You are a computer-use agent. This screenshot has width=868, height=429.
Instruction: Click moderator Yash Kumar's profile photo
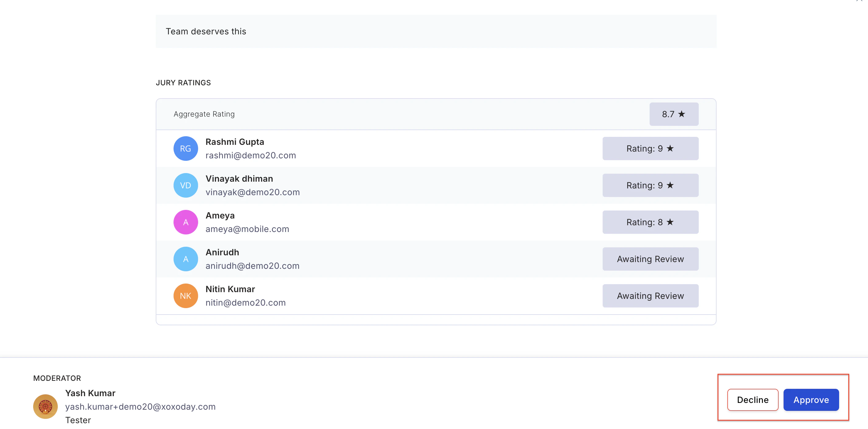[45, 406]
